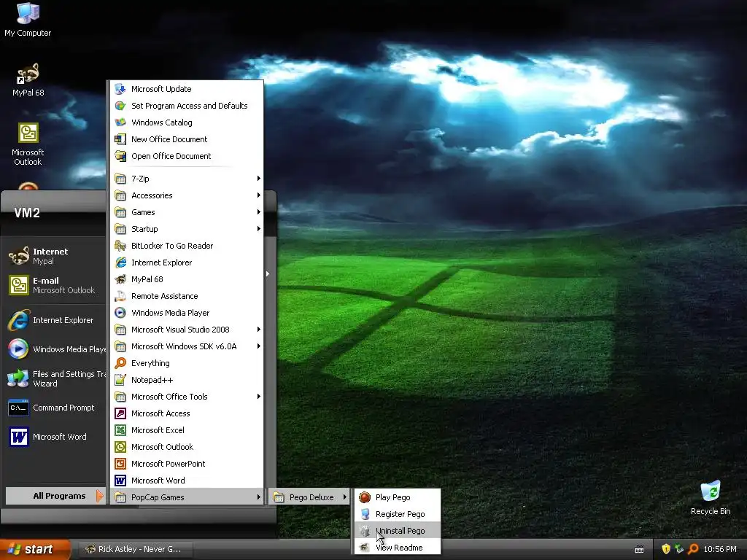Click Register Pego icon
Image resolution: width=747 pixels, height=560 pixels.
365,514
